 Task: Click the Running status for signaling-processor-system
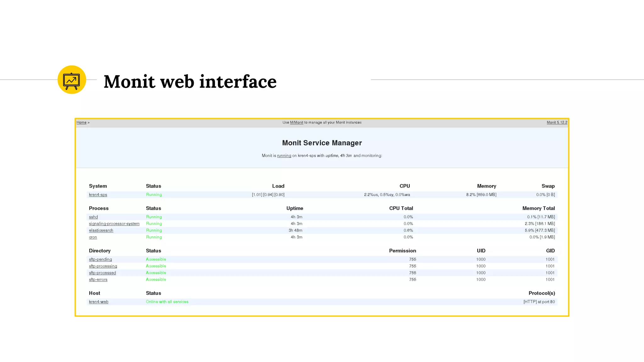154,224
